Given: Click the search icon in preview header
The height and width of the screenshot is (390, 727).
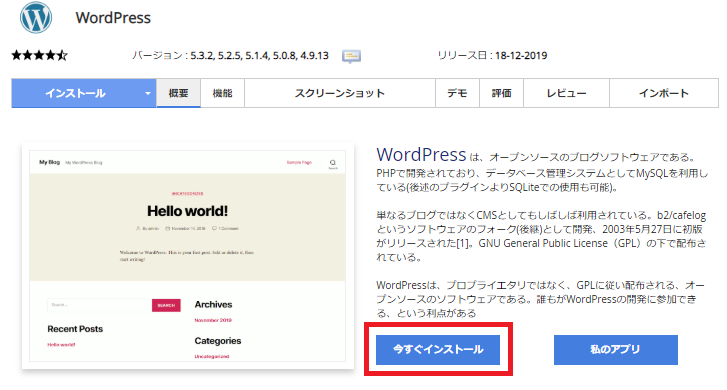Looking at the screenshot, I should 333,163.
